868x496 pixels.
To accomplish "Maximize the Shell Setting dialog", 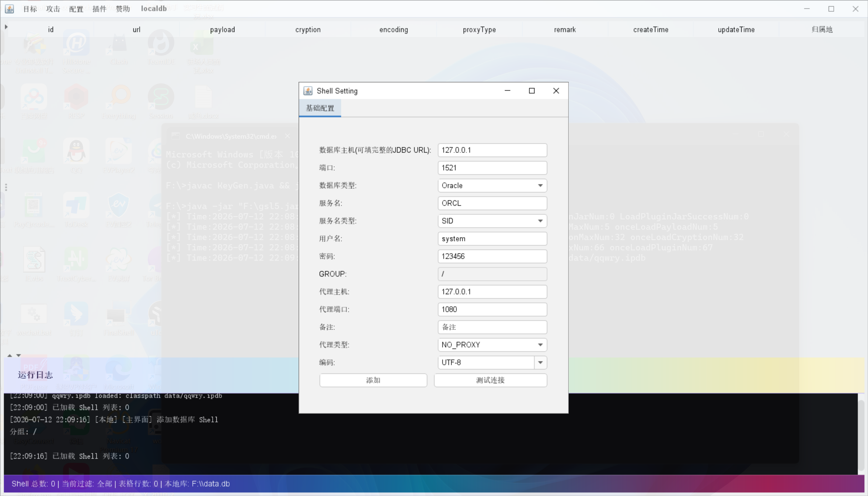I will 531,91.
